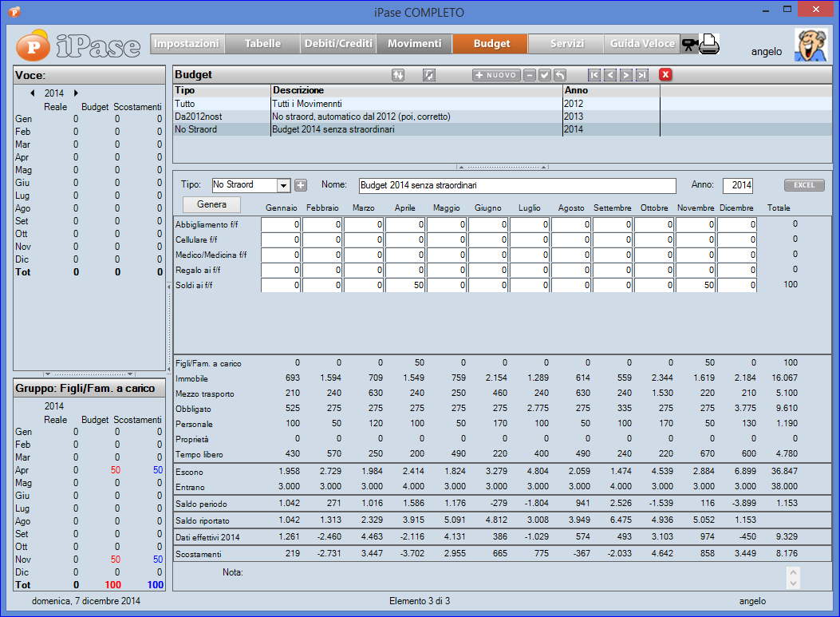Image resolution: width=840 pixels, height=617 pixels.
Task: Confirm changes with the checkmark icon
Action: [x=544, y=75]
